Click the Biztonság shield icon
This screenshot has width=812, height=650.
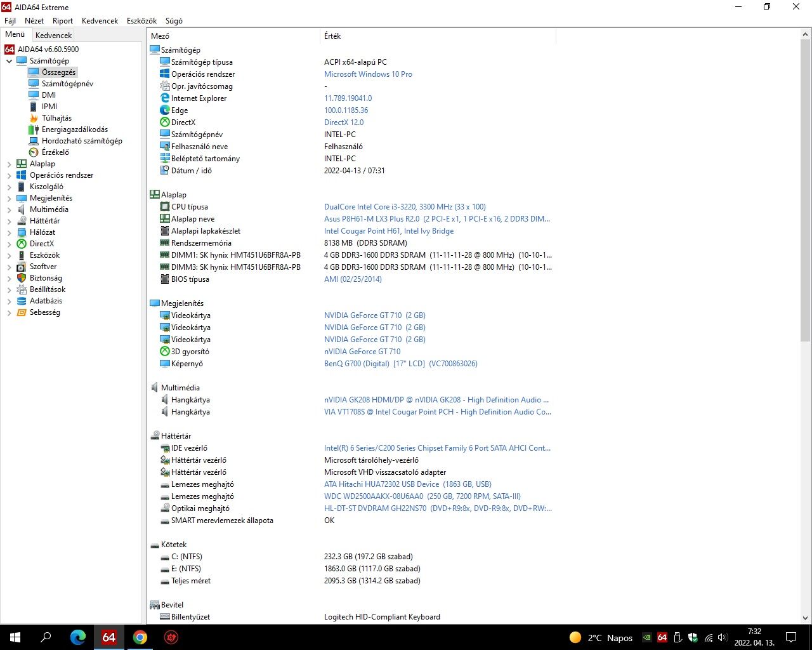coord(22,278)
